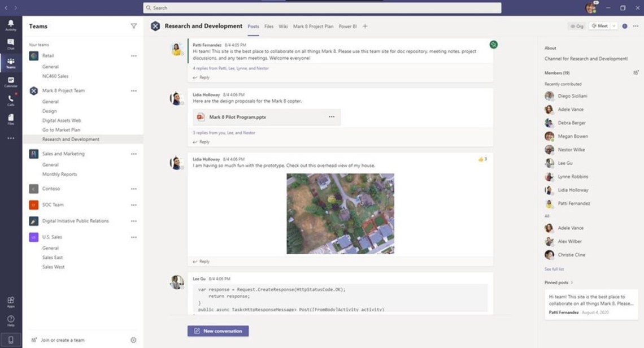Open Calendar in the app bar

click(x=11, y=81)
